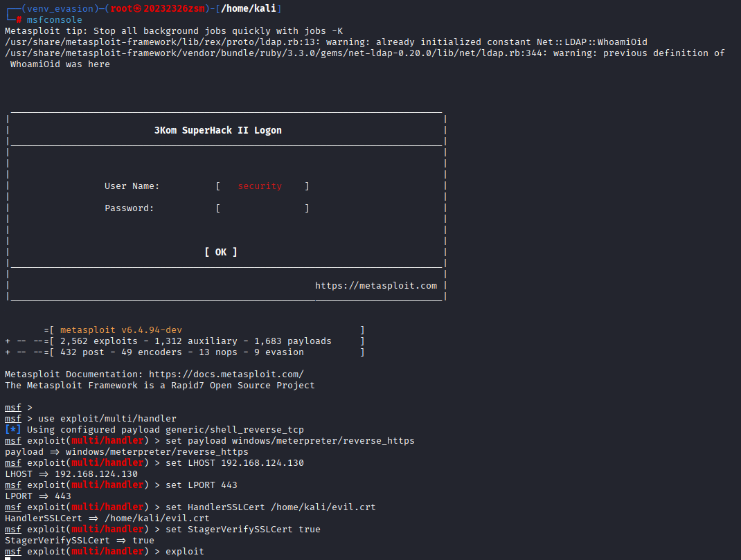The height and width of the screenshot is (560, 741).
Task: Click the 'msfconsole' command text
Action: click(x=54, y=20)
